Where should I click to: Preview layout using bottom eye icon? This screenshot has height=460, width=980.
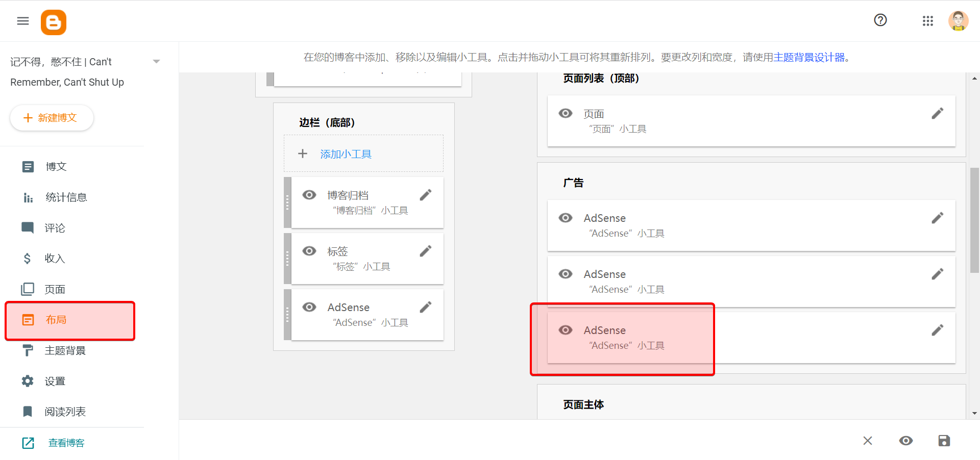[x=905, y=441]
